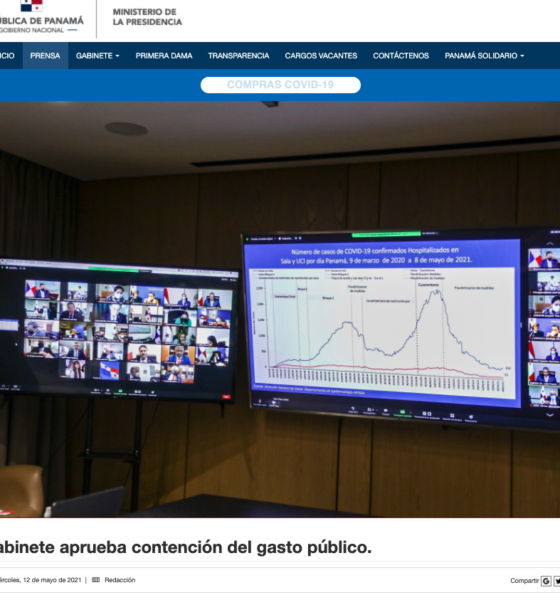Select the PRENSA tab

tap(45, 55)
